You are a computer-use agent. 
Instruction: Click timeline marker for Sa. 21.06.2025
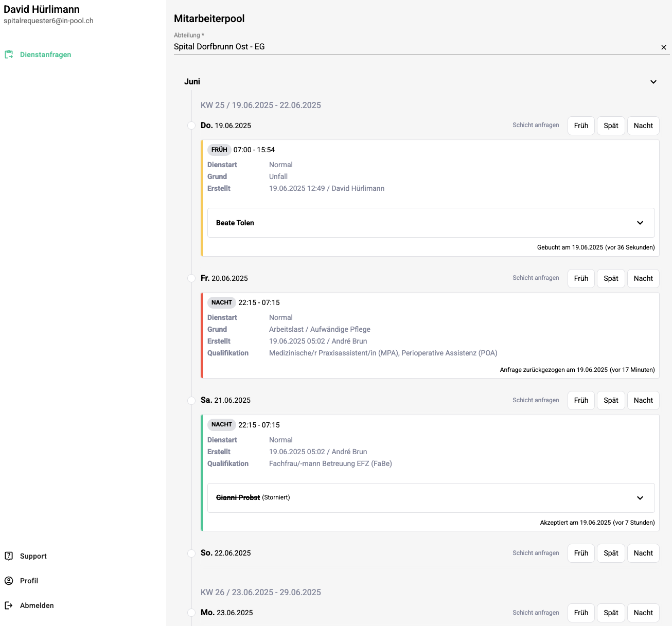click(191, 400)
